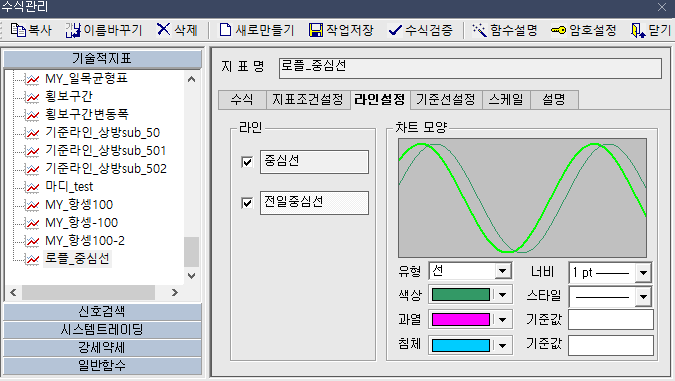Click the 기술적지표 section header
The width and height of the screenshot is (675, 381).
click(x=102, y=59)
